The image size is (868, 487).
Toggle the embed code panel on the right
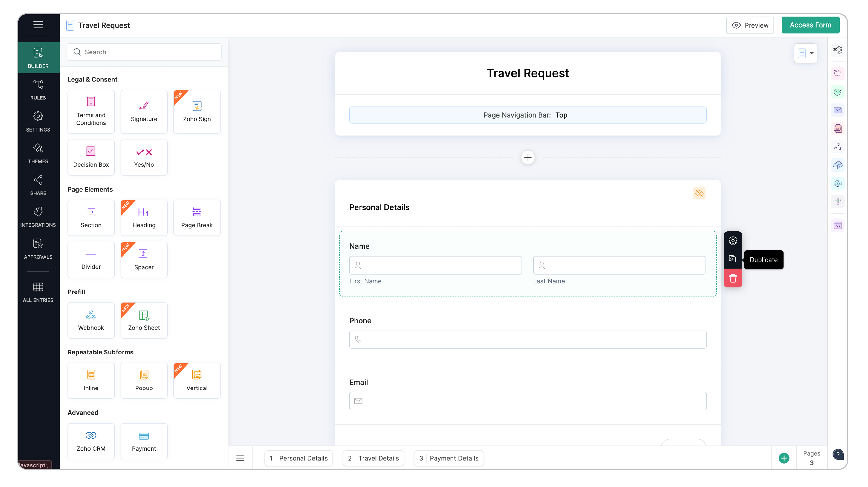[838, 225]
